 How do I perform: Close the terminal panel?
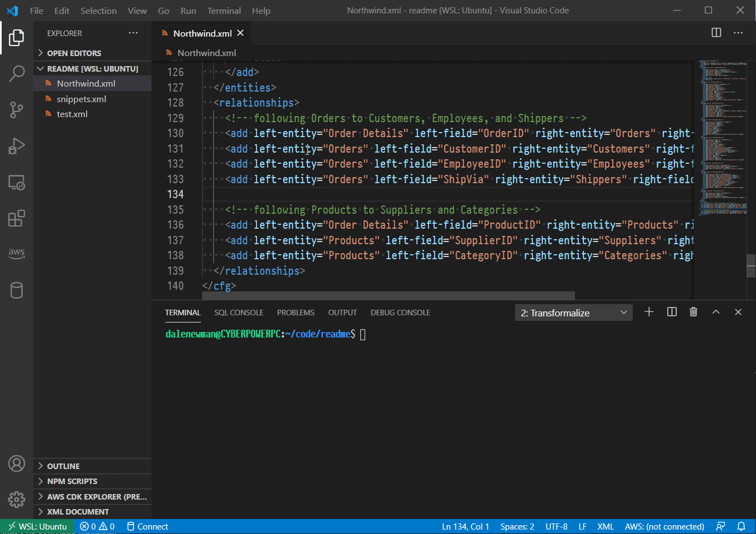pyautogui.click(x=738, y=312)
